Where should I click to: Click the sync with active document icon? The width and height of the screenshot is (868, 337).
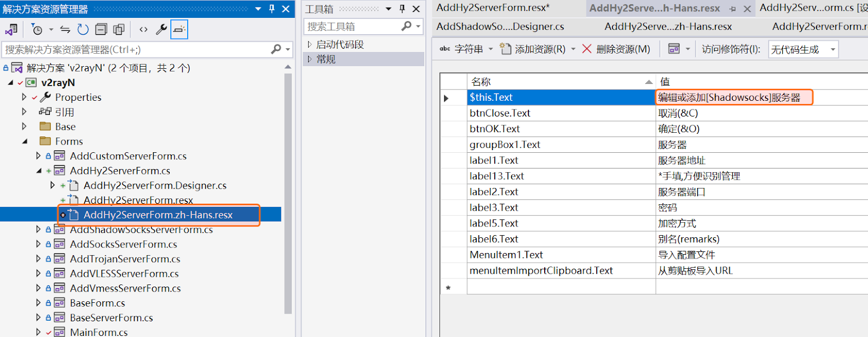click(x=65, y=29)
